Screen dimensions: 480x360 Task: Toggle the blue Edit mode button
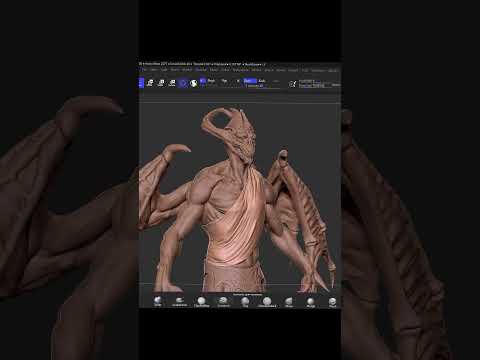(x=141, y=83)
